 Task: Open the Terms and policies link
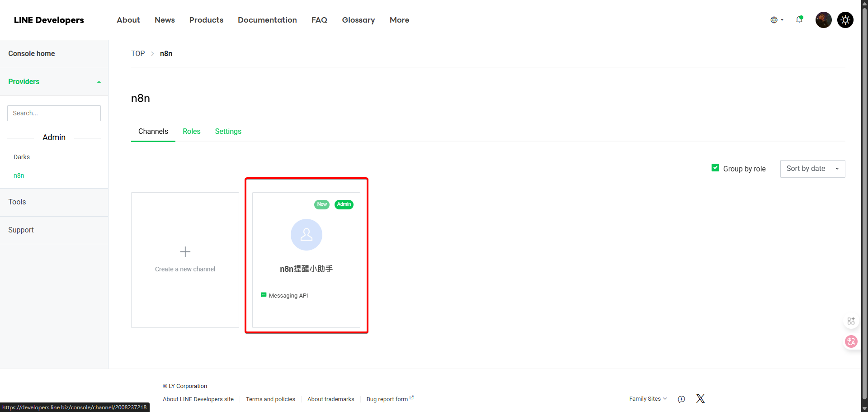[270, 399]
